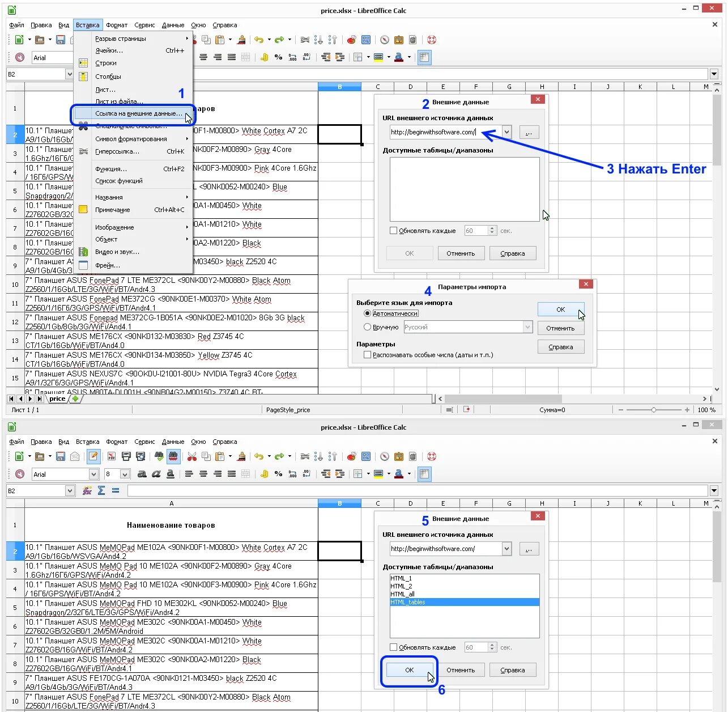Click Underline icon in lower window
728x712 pixels.
pos(170,474)
